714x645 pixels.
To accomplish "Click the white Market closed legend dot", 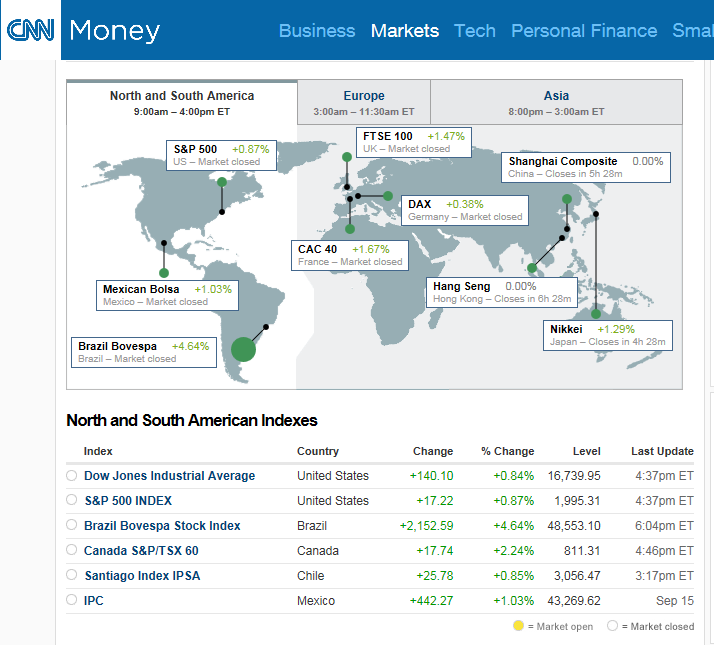I will (612, 625).
